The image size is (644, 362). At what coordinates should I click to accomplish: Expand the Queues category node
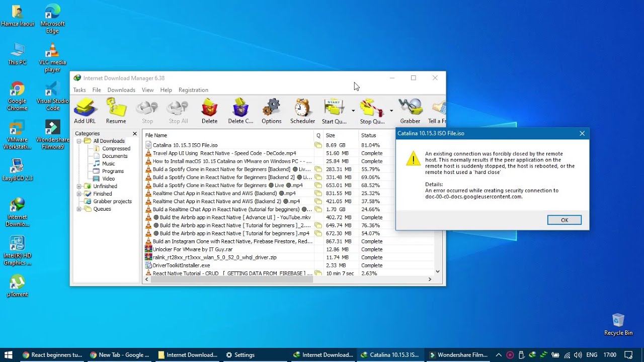pos(79,209)
